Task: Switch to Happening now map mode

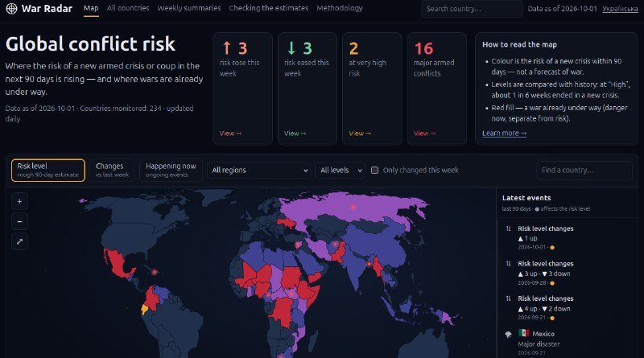Action: [171, 170]
